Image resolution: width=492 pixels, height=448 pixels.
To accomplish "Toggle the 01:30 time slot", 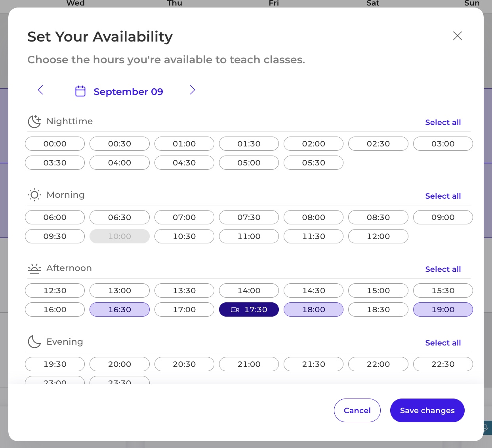I will 249,144.
